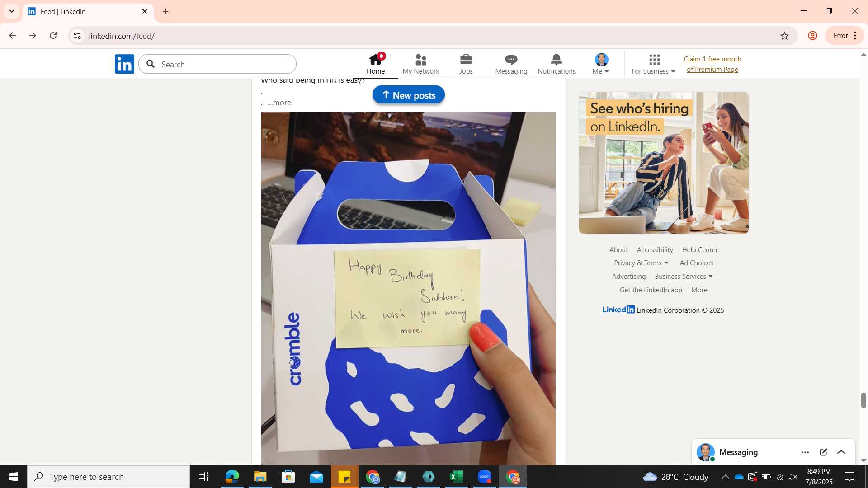Click the Messaging overlay header title
This screenshot has width=868, height=488.
click(738, 452)
